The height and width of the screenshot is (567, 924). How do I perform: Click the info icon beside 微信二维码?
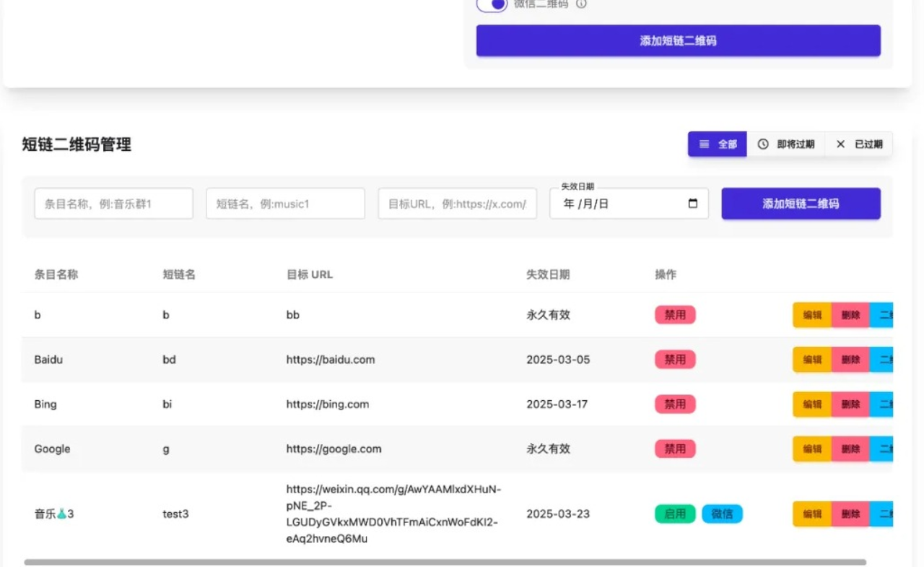point(581,4)
